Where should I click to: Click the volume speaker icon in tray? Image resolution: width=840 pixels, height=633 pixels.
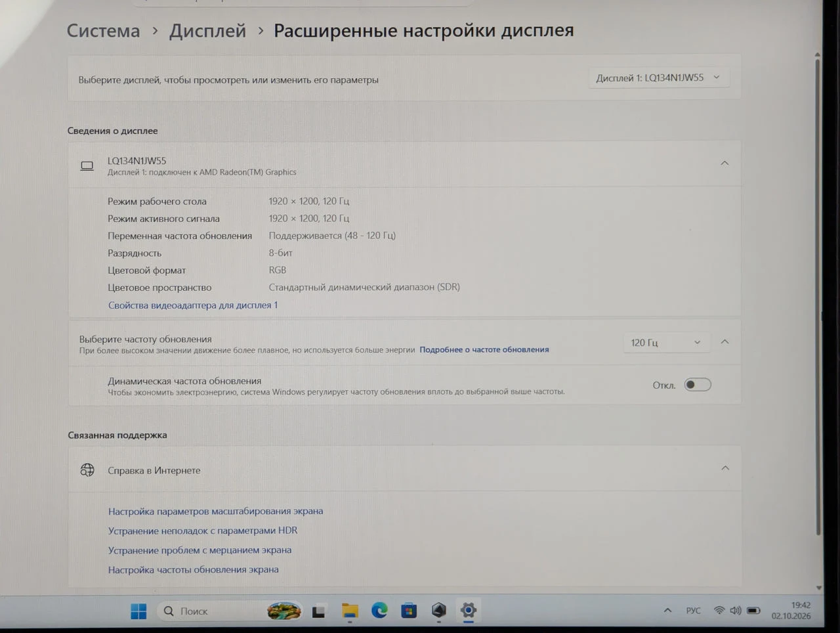pos(736,611)
